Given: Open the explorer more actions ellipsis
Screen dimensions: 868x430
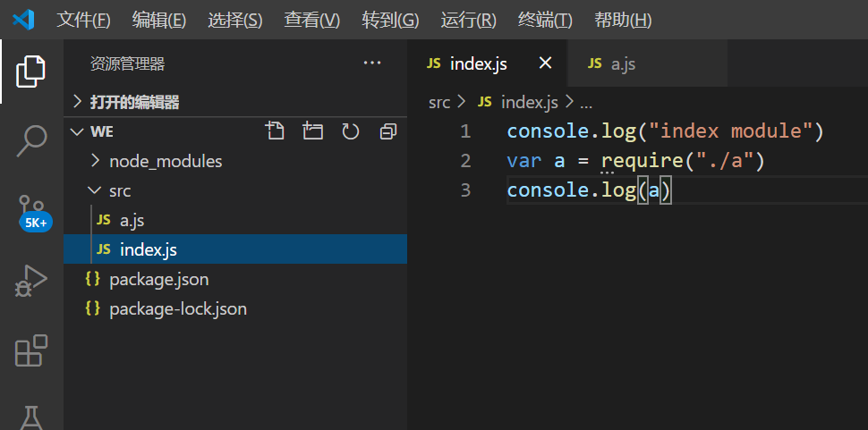Looking at the screenshot, I should point(372,63).
